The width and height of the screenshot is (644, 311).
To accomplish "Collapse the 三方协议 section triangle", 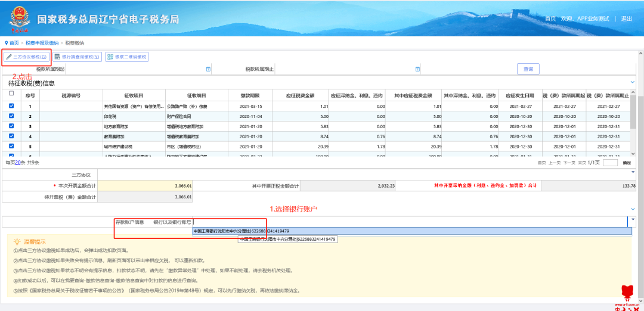I will [633, 172].
